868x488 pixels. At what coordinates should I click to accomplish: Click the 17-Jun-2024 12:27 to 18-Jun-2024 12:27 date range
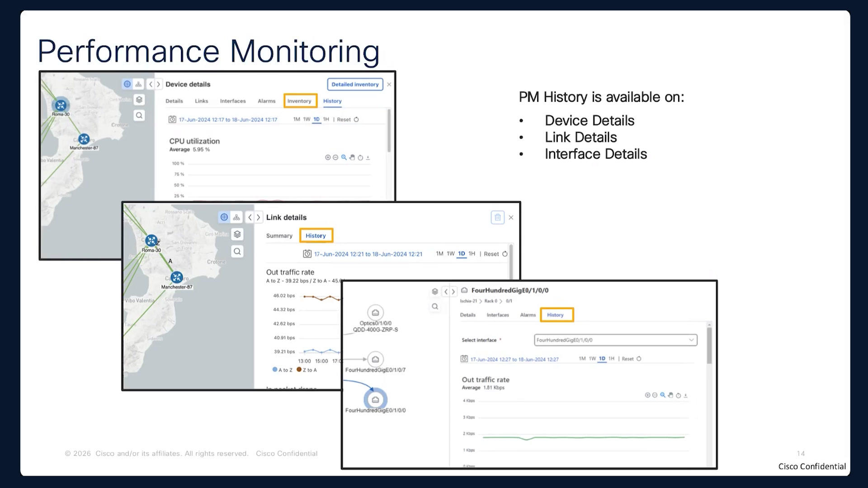tap(514, 359)
